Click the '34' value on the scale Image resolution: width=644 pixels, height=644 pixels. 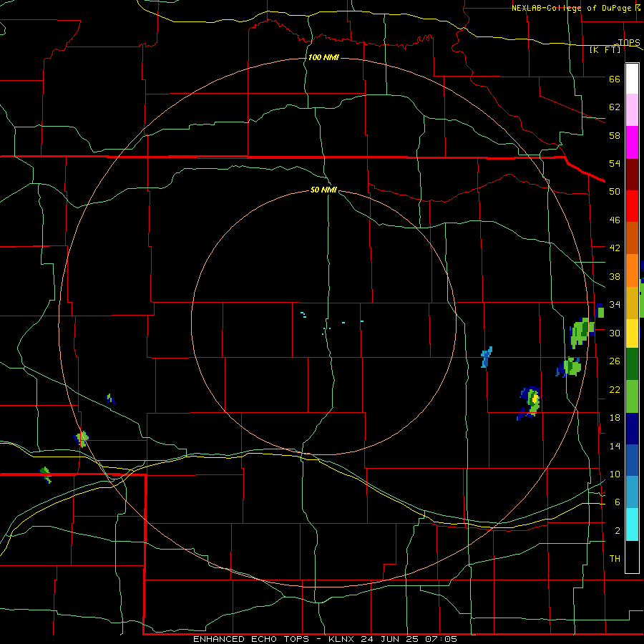click(x=615, y=305)
